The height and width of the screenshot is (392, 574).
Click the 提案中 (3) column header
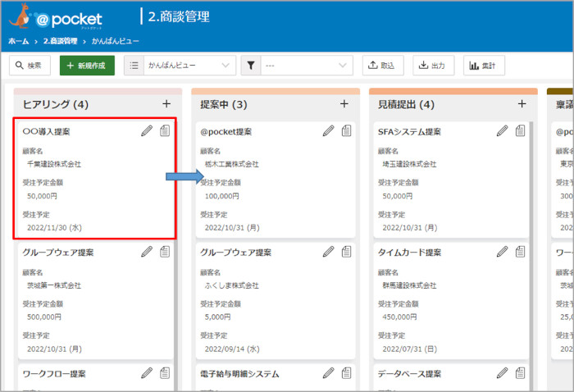coord(224,104)
